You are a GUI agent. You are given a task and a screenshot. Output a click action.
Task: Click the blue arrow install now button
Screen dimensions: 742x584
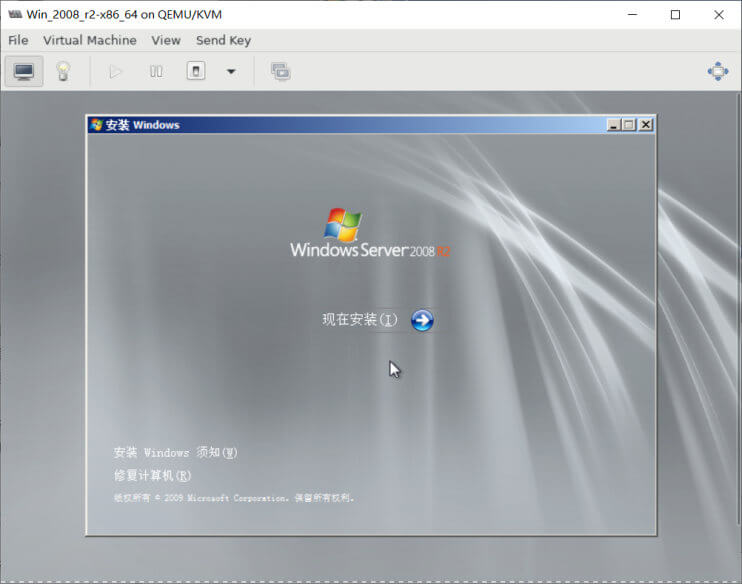pyautogui.click(x=422, y=320)
